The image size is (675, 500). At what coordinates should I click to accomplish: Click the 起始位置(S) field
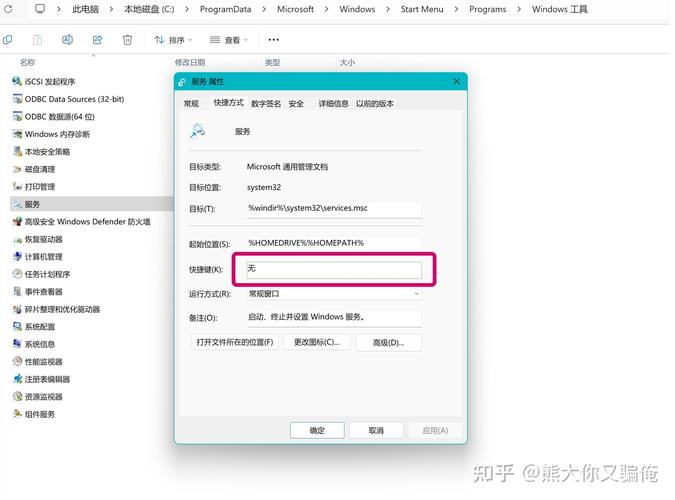334,243
